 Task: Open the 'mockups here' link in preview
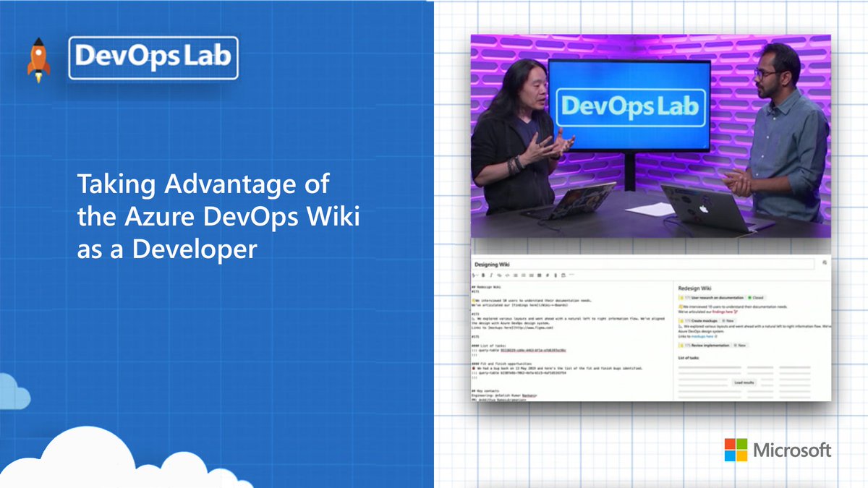point(701,336)
